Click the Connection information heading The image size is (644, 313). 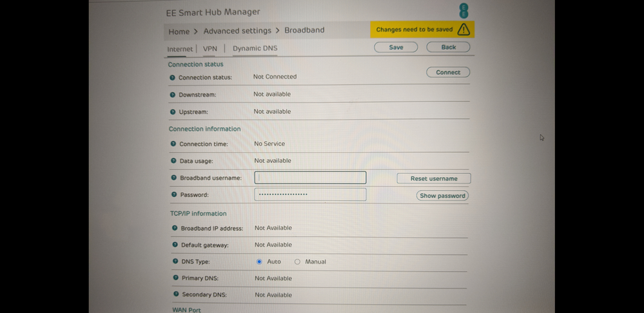tap(204, 129)
